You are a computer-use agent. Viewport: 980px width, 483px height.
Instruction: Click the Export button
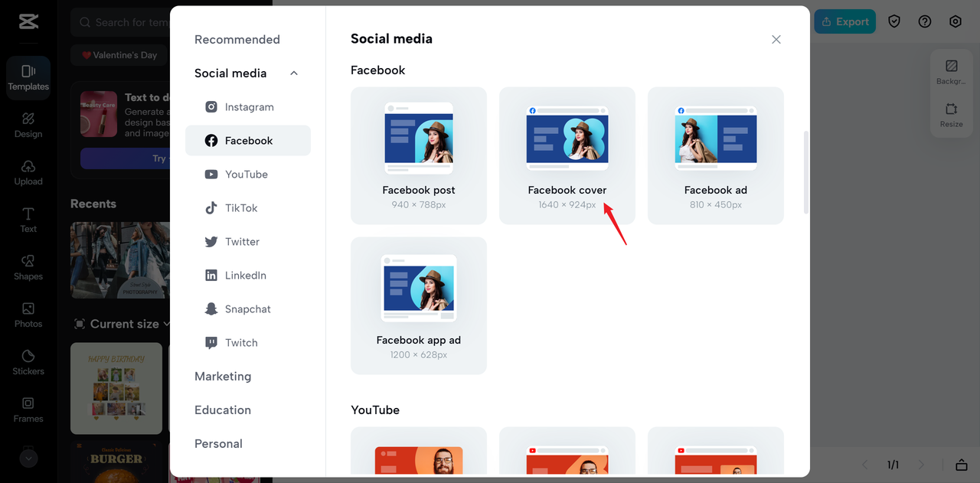pyautogui.click(x=845, y=21)
